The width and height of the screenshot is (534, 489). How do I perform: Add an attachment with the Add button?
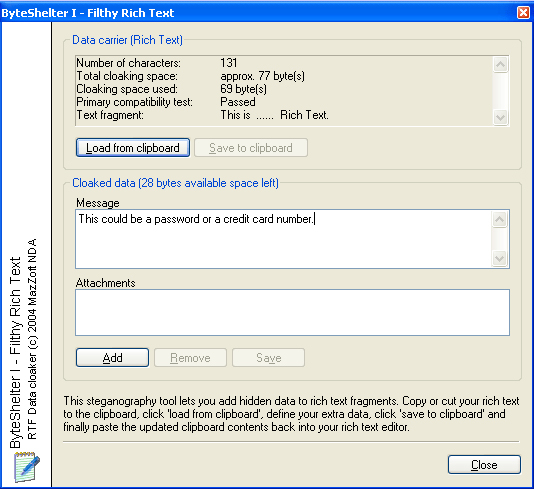(x=112, y=358)
